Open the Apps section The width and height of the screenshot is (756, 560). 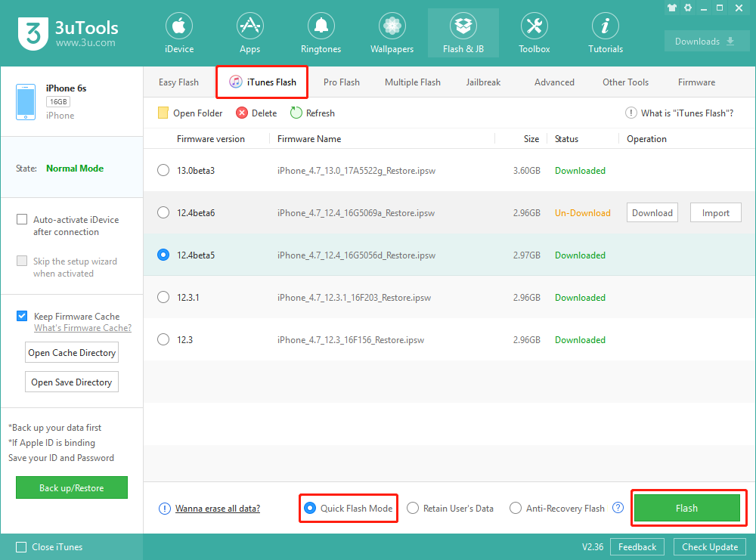coord(249,34)
